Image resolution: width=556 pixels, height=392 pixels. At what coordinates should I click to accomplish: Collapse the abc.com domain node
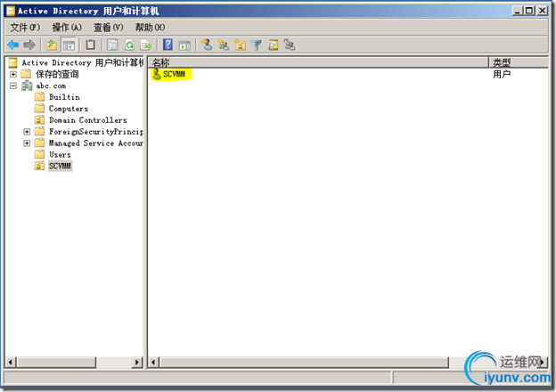click(x=13, y=86)
